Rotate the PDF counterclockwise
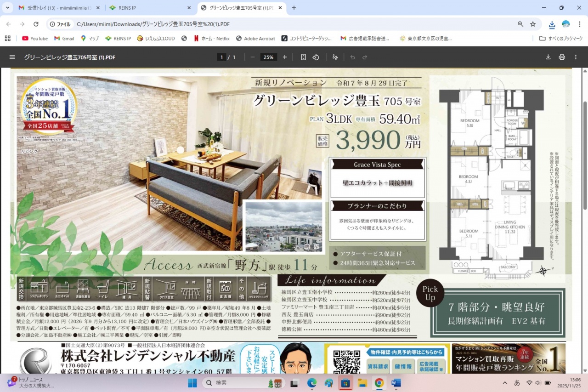The height and width of the screenshot is (392, 588). point(316,57)
